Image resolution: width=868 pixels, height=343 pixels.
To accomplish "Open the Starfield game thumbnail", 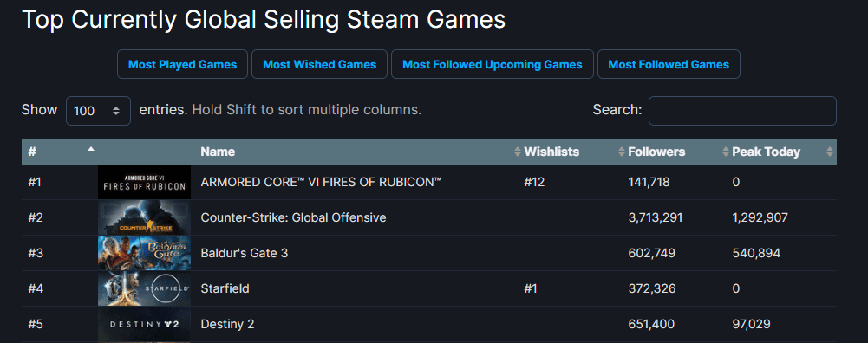I will [x=145, y=288].
